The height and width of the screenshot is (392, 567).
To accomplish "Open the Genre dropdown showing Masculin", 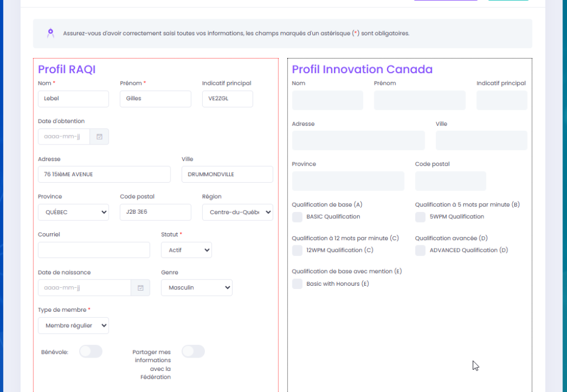I will tap(197, 288).
